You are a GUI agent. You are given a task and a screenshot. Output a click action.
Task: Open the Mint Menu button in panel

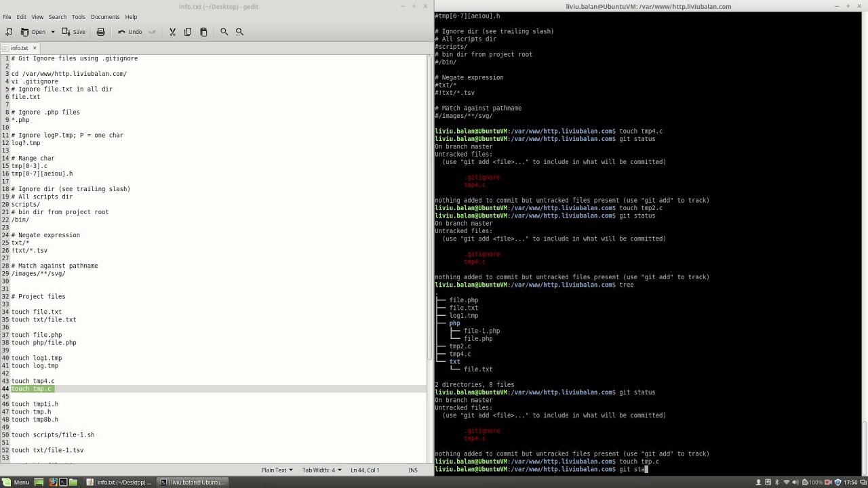(x=16, y=483)
